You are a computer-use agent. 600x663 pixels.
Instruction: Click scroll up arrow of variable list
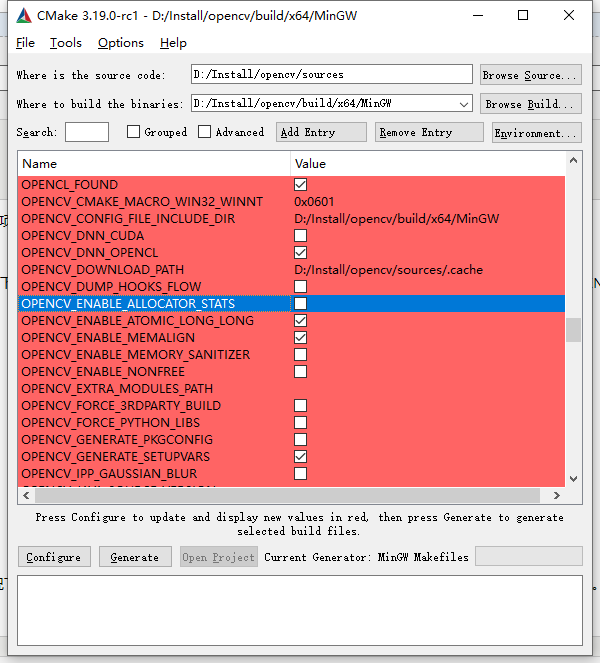pos(573,160)
